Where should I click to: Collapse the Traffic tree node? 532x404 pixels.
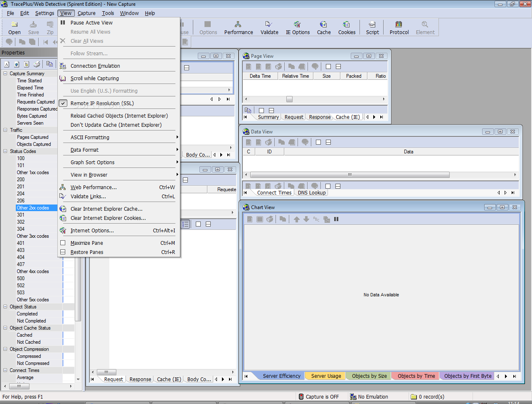[5, 130]
